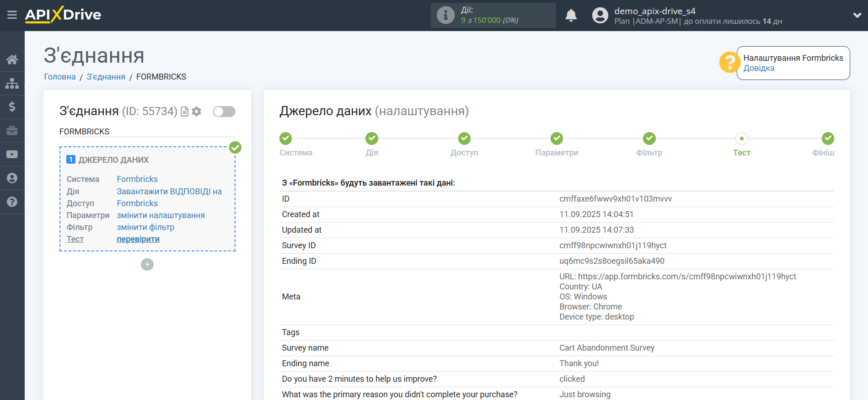The height and width of the screenshot is (400, 868).
Task: Open the hamburger menu
Action: click(12, 15)
